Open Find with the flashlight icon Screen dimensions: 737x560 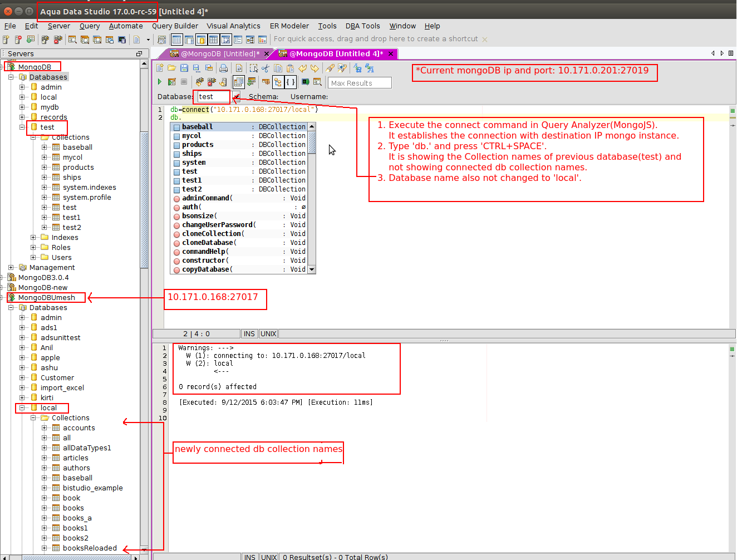click(x=330, y=68)
